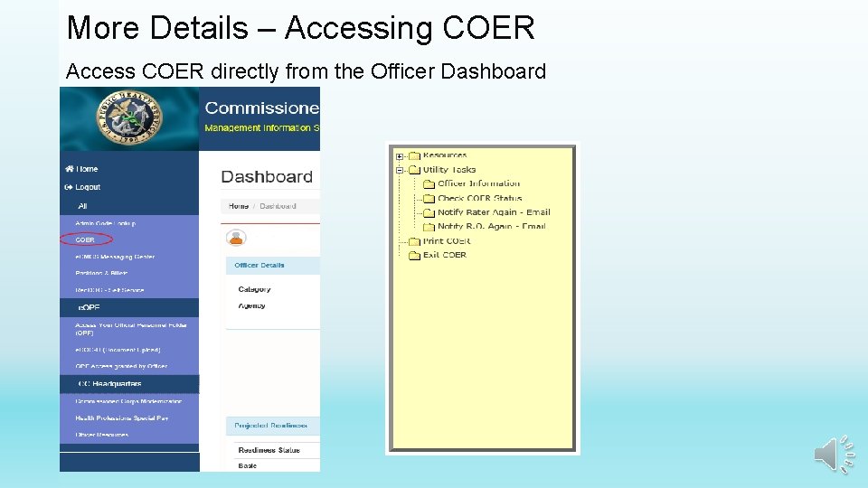This screenshot has height=488, width=868.
Task: Click the Home house icon in sidebar
Action: point(70,169)
